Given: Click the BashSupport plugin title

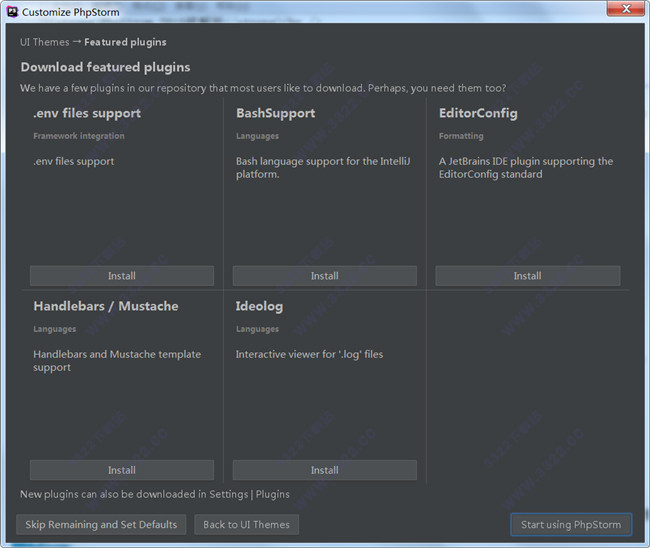Looking at the screenshot, I should (276, 113).
